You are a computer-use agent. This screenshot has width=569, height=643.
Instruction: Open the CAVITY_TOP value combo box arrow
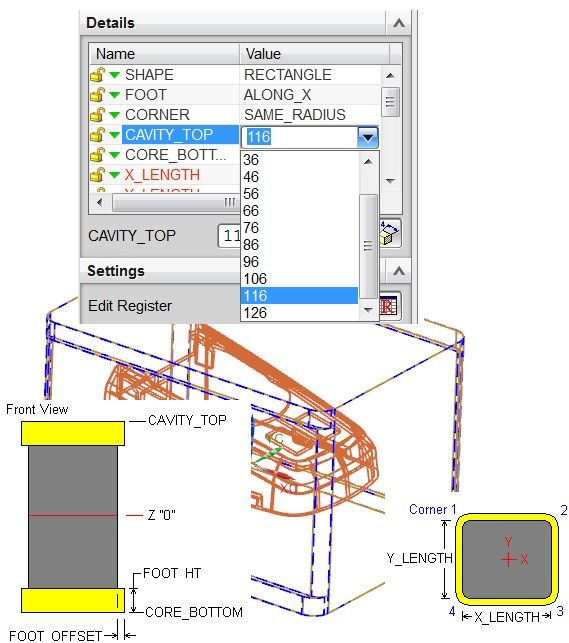point(368,137)
